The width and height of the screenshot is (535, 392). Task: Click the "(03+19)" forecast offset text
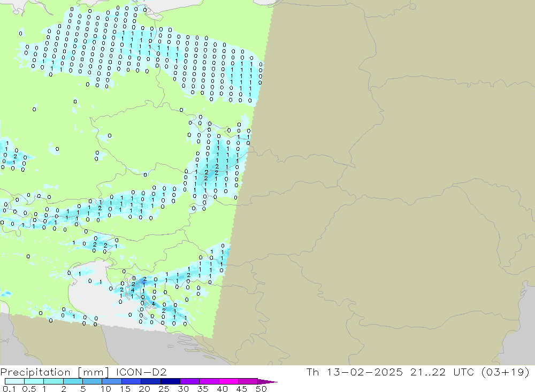coord(506,372)
